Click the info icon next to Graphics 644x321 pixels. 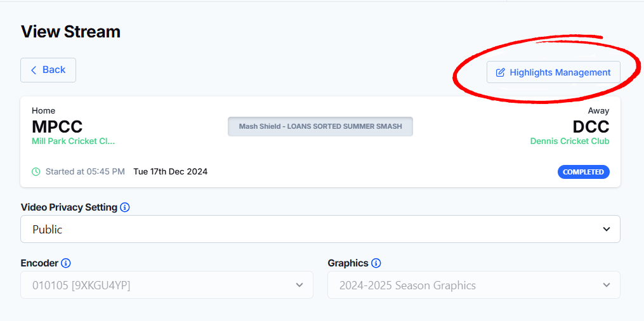point(376,263)
